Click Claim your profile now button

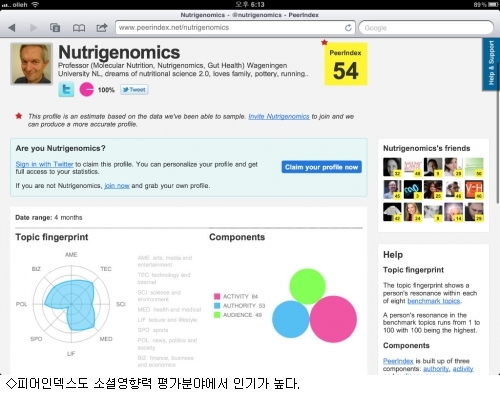click(321, 167)
